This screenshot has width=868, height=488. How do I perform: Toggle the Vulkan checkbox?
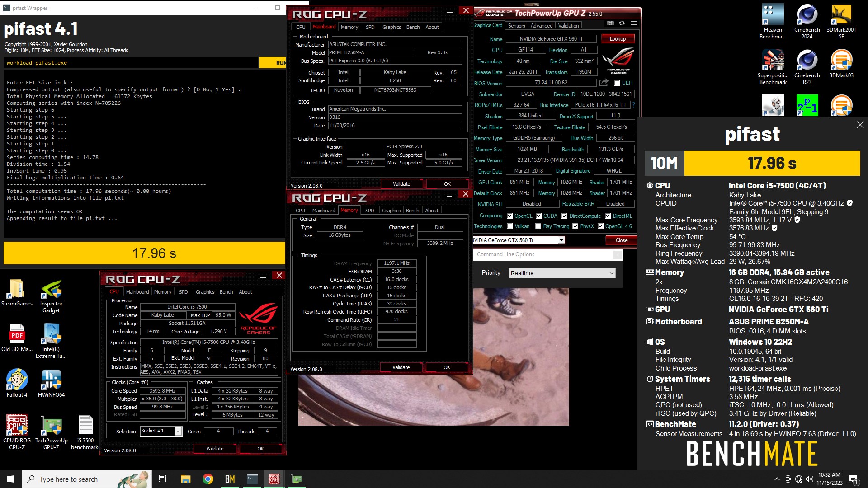[509, 226]
